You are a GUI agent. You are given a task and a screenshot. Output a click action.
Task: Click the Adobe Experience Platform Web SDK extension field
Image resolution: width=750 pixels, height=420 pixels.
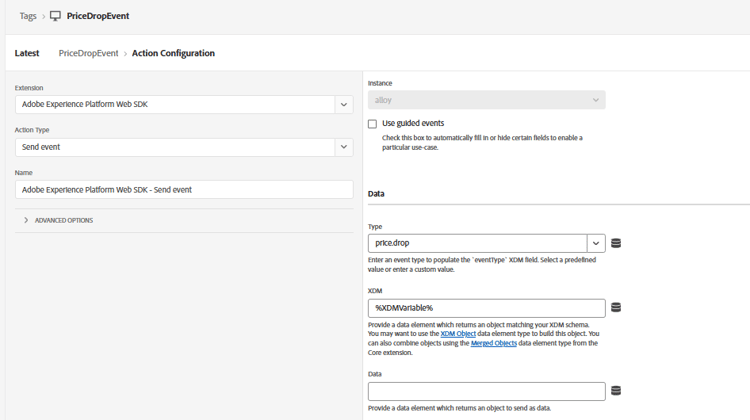[184, 105]
